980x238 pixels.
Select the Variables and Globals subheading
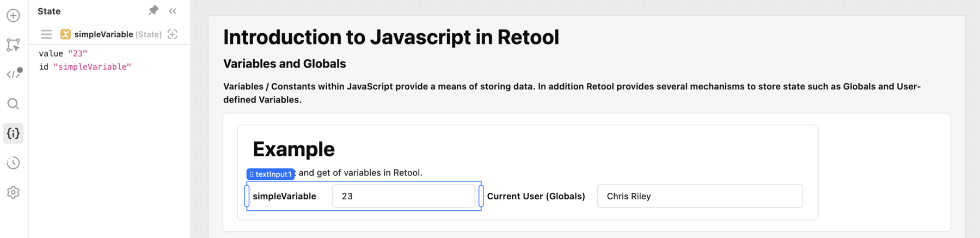[x=285, y=64]
